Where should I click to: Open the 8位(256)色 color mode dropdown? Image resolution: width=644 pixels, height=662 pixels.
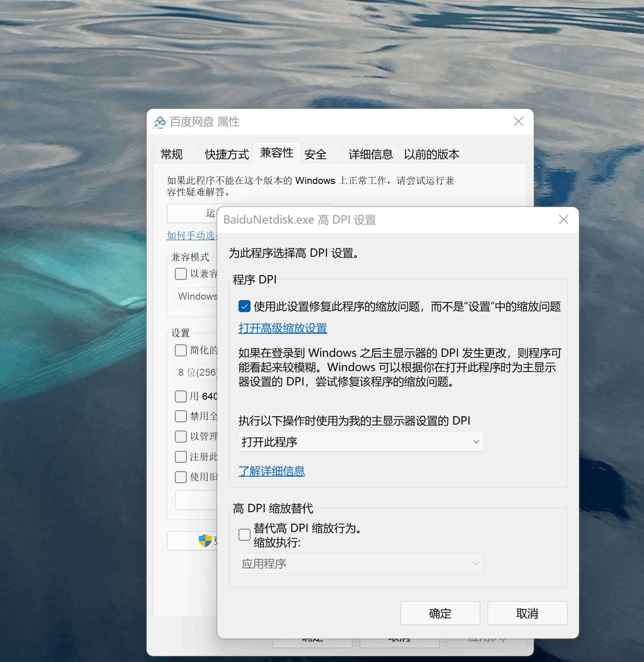(x=197, y=372)
